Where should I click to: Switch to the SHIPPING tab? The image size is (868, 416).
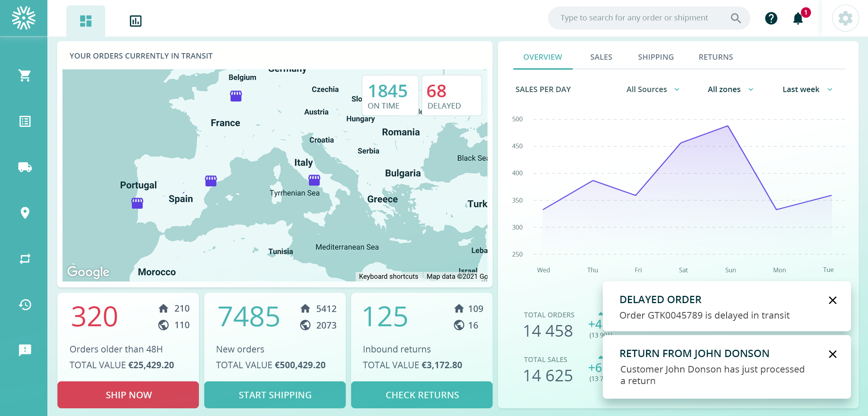tap(655, 57)
